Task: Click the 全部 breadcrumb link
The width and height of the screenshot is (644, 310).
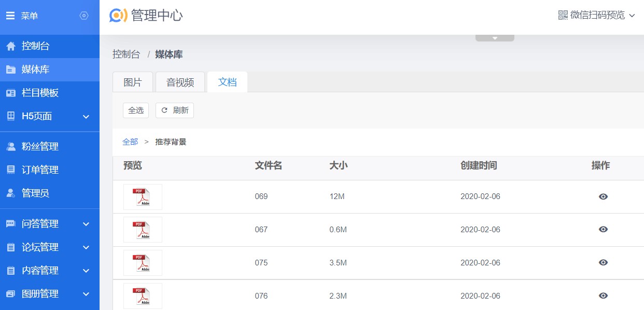Action: (x=130, y=142)
